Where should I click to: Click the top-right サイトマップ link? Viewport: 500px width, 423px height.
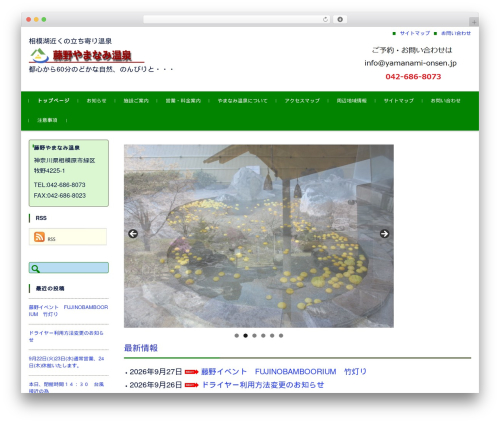pyautogui.click(x=415, y=33)
